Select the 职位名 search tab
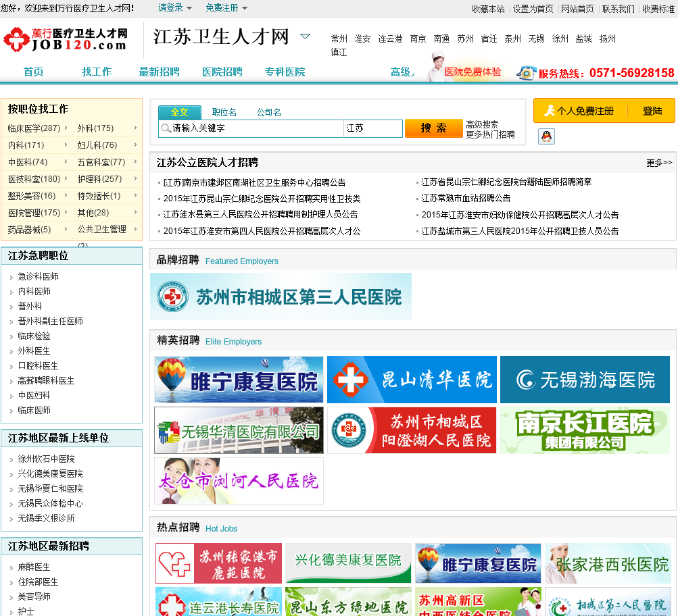678x616 pixels. coord(224,112)
